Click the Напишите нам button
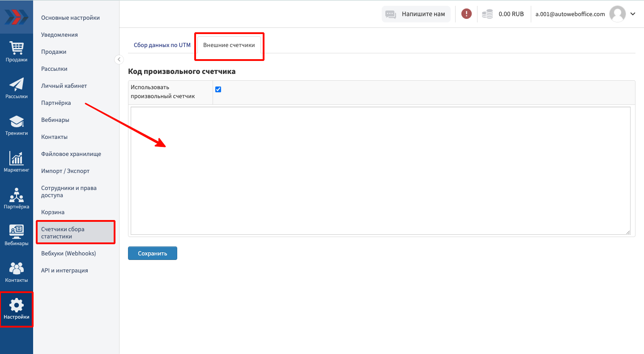Screen dimensions: 644x354 tap(416, 14)
